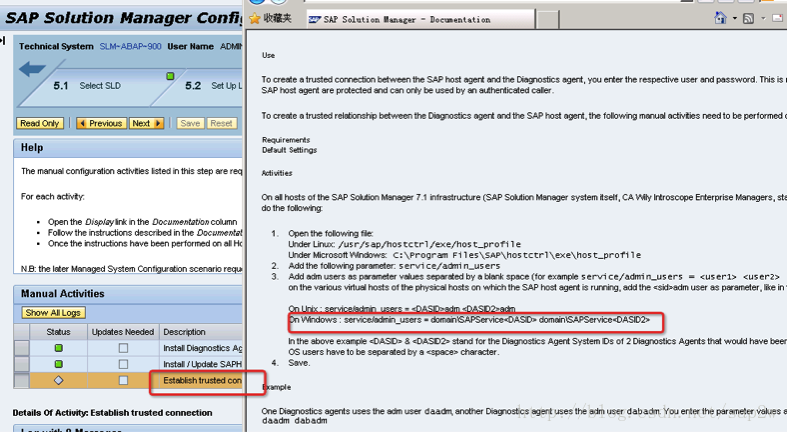Click the green status icon for Install / Update SAPH row

tap(58, 364)
